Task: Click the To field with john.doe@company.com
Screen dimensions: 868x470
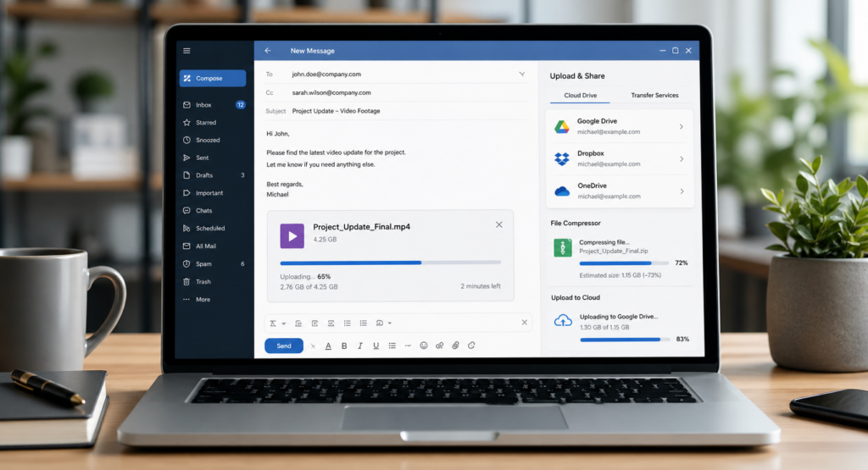Action: tap(397, 74)
